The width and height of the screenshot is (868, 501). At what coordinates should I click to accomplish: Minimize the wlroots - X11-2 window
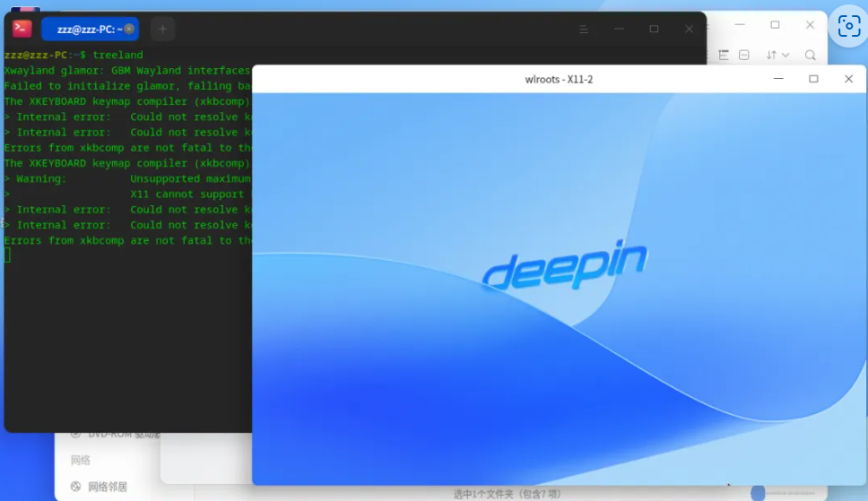point(778,79)
